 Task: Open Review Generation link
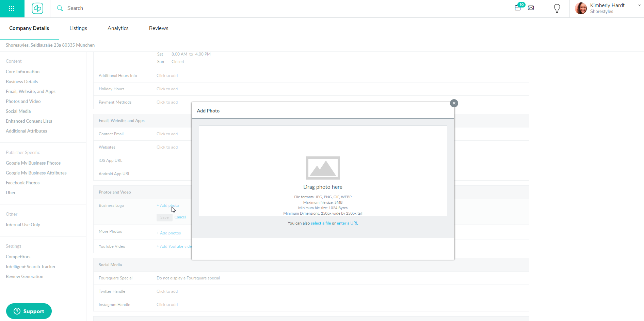pos(25,276)
